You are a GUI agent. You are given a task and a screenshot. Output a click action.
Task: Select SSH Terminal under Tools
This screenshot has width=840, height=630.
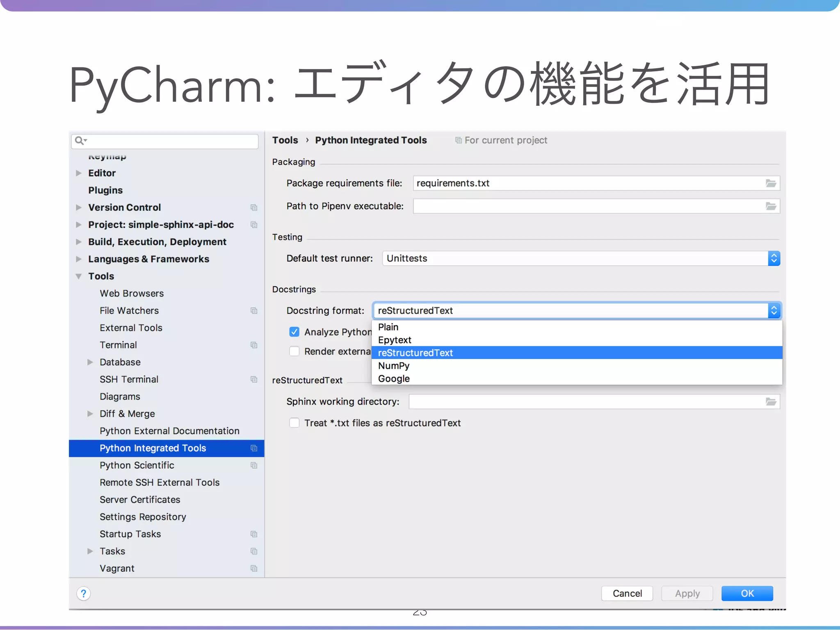pos(129,380)
